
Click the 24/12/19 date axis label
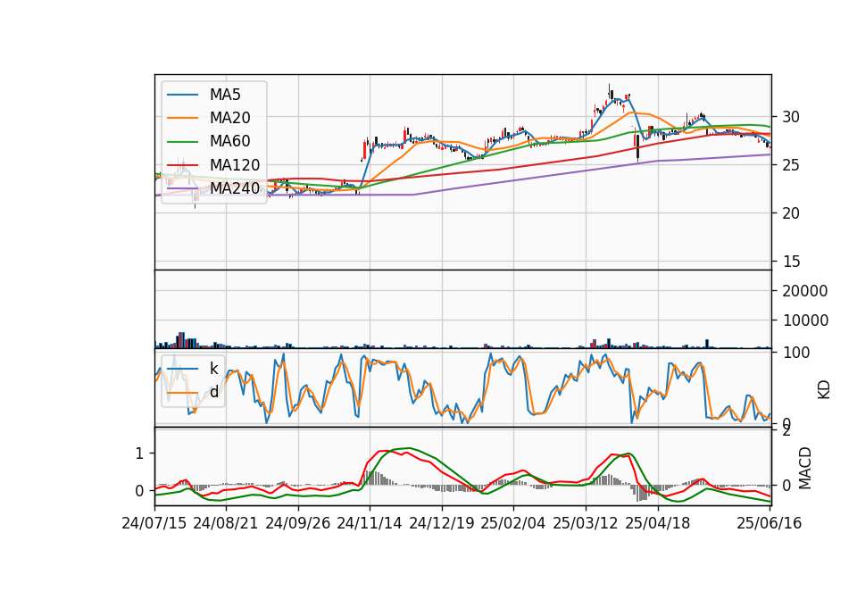pos(442,523)
